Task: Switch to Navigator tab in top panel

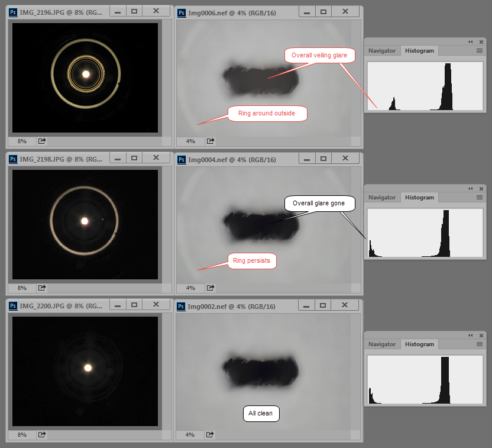Action: coord(382,50)
